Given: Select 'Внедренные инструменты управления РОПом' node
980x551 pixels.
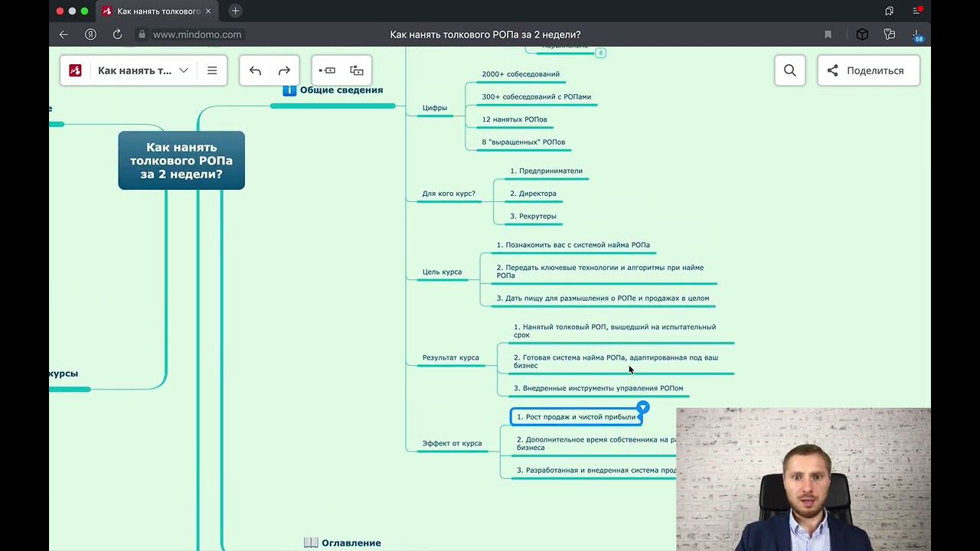Looking at the screenshot, I should (x=599, y=388).
